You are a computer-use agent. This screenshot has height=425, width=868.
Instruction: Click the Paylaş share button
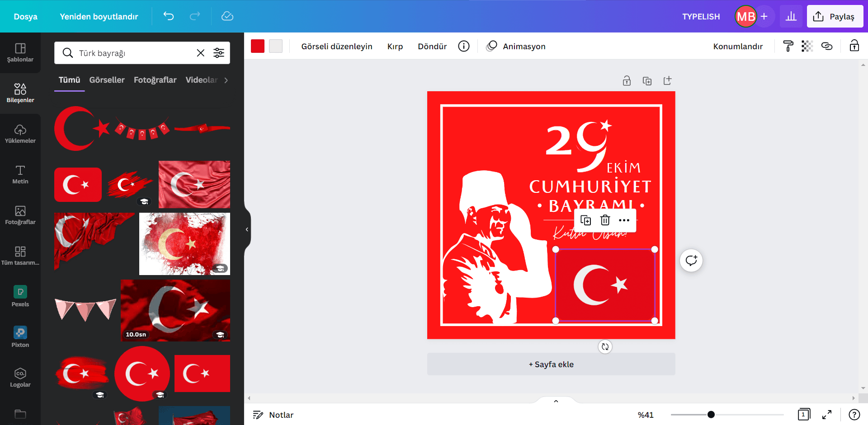(835, 17)
